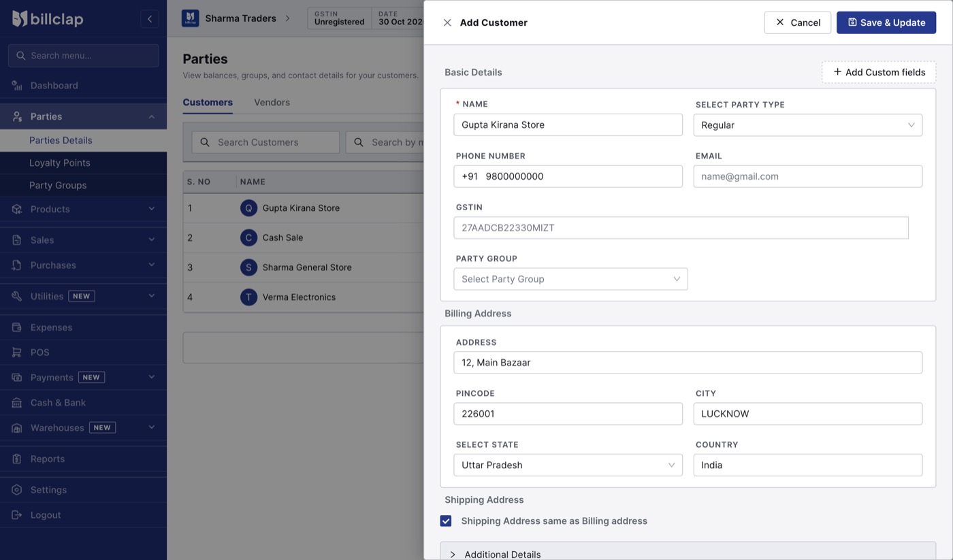Viewport: 953px width, 560px height.
Task: Expand the Additional Details section
Action: 688,552
